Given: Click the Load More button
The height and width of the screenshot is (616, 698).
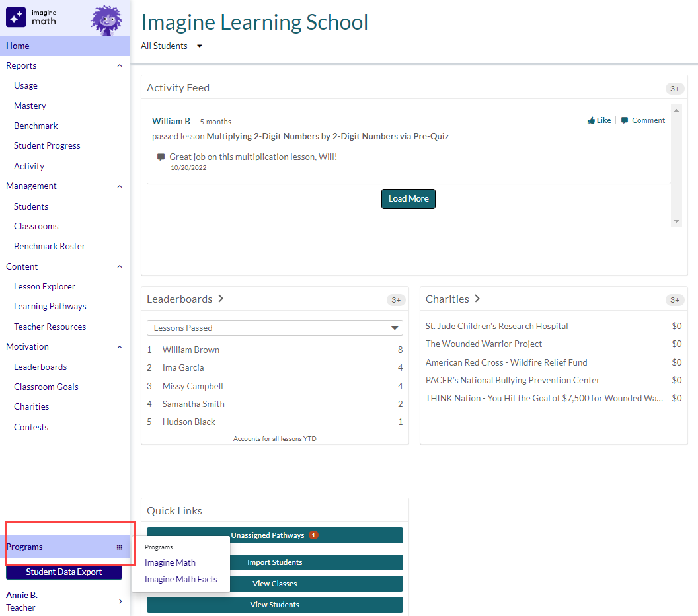Looking at the screenshot, I should pos(408,199).
